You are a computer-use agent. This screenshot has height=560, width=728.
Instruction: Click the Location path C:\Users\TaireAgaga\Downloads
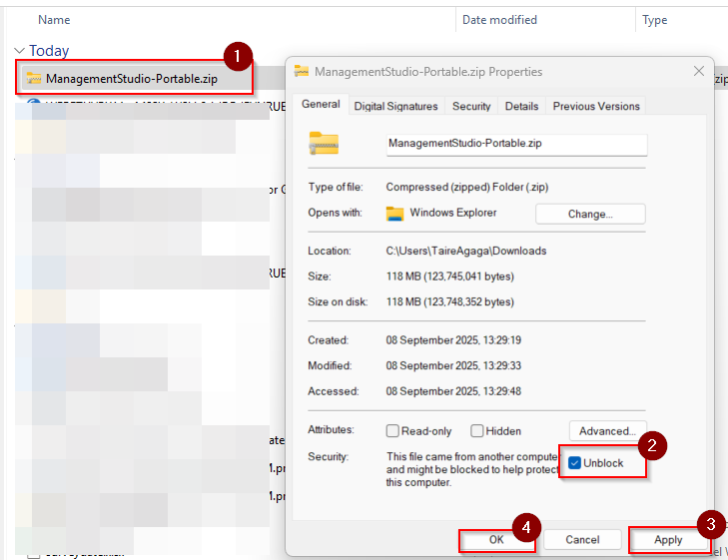466,251
